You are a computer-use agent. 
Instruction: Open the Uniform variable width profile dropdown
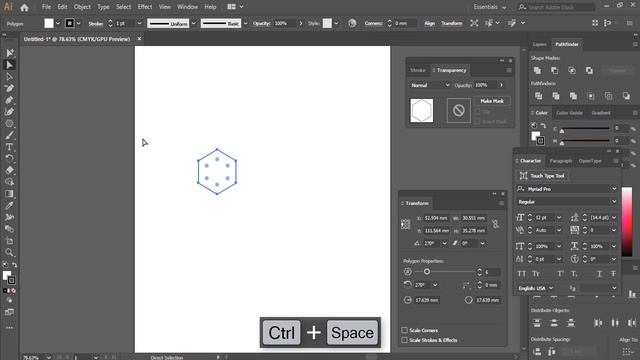tap(193, 24)
